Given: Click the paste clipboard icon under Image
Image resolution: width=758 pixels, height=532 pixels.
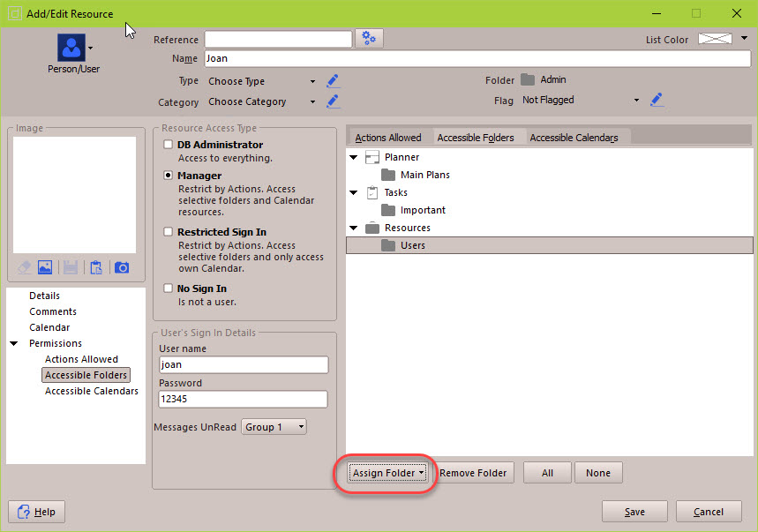Looking at the screenshot, I should click(97, 267).
